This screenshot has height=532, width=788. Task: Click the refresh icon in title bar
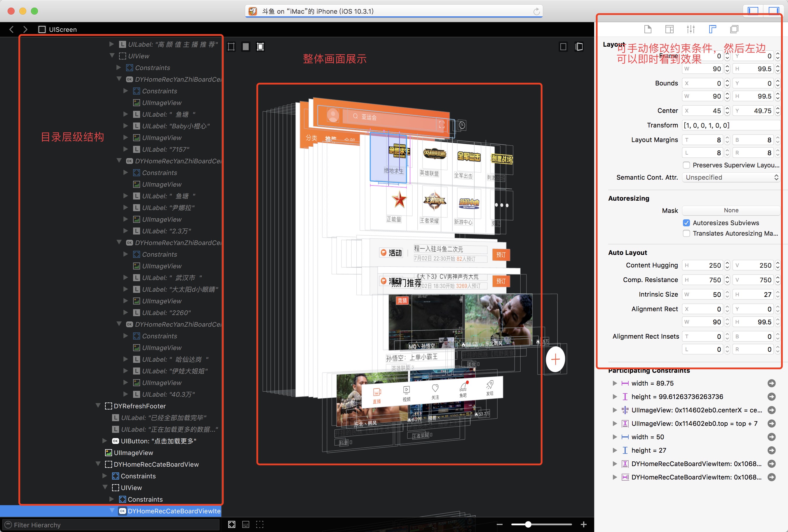(536, 12)
